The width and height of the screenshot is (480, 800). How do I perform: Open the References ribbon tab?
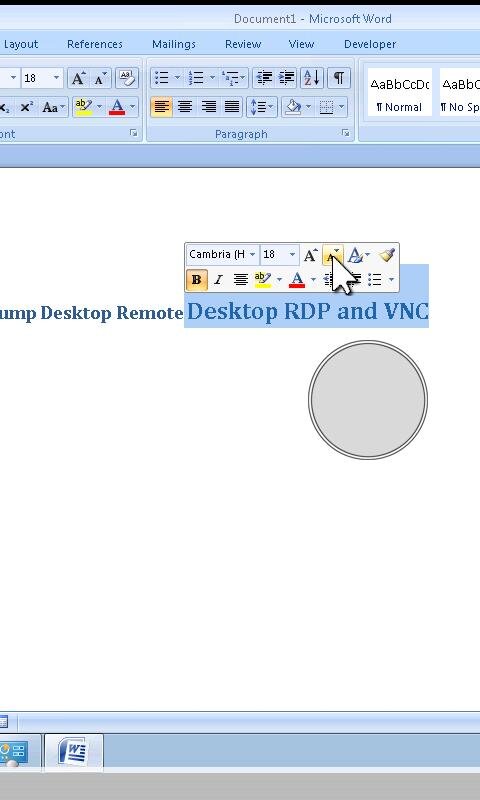coord(95,44)
